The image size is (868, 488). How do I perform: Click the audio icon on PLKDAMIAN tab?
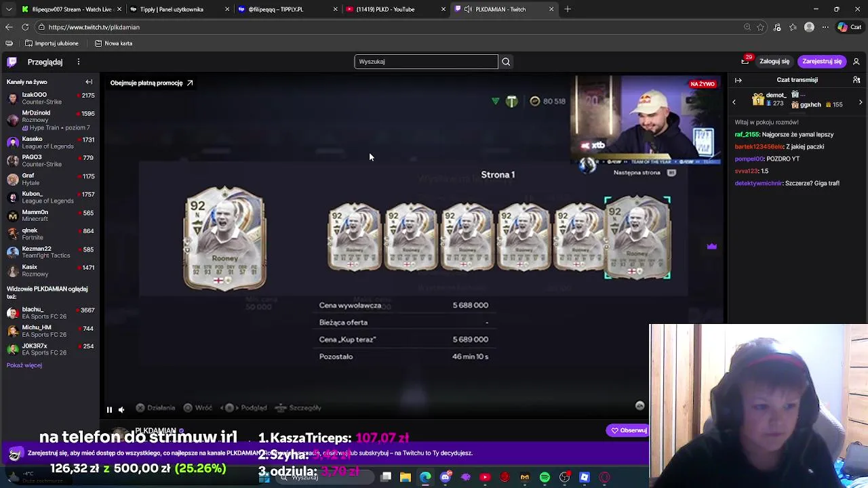468,9
